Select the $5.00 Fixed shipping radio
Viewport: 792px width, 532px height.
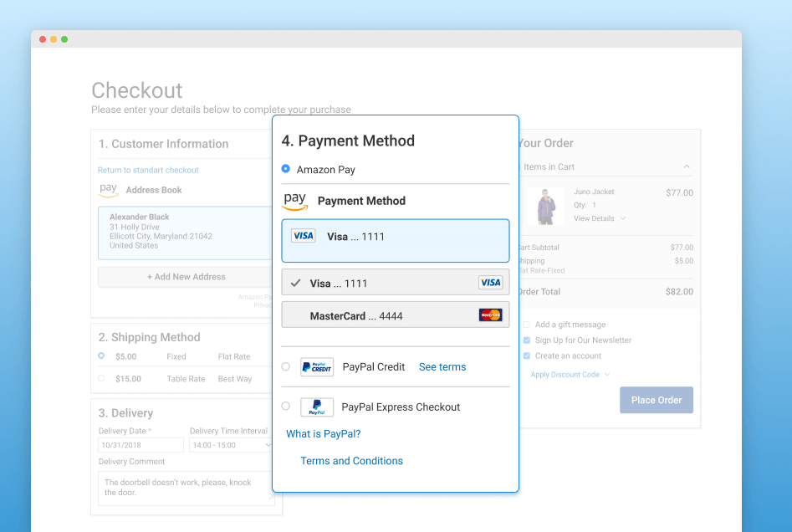(101, 356)
